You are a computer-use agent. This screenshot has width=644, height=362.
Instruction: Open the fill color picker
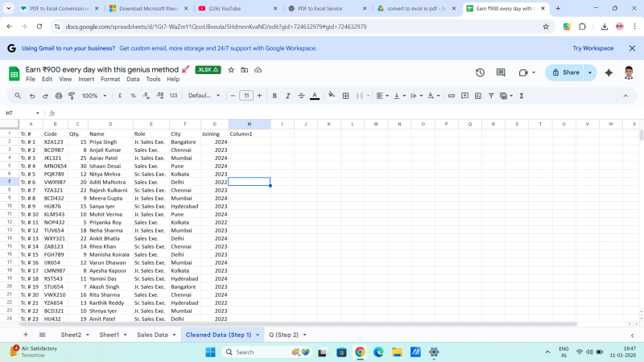pyautogui.click(x=332, y=96)
